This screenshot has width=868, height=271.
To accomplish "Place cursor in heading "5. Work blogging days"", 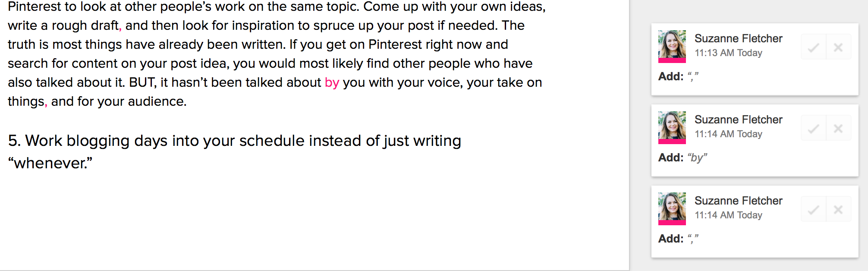I will coord(235,141).
